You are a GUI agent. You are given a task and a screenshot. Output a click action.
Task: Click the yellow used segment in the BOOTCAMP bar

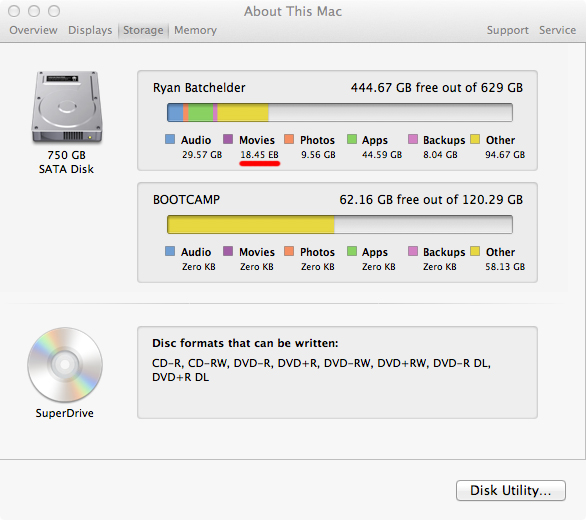coord(251,225)
